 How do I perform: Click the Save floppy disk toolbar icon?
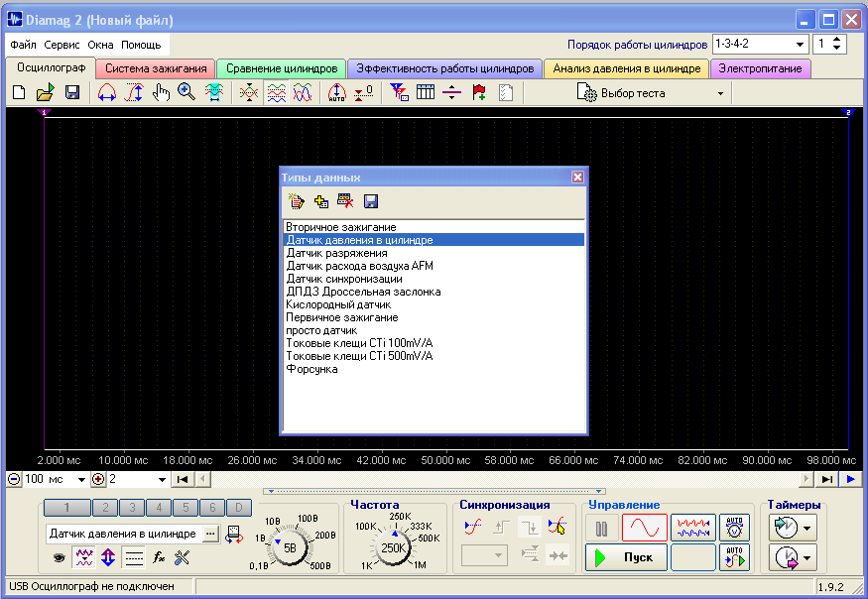(72, 92)
